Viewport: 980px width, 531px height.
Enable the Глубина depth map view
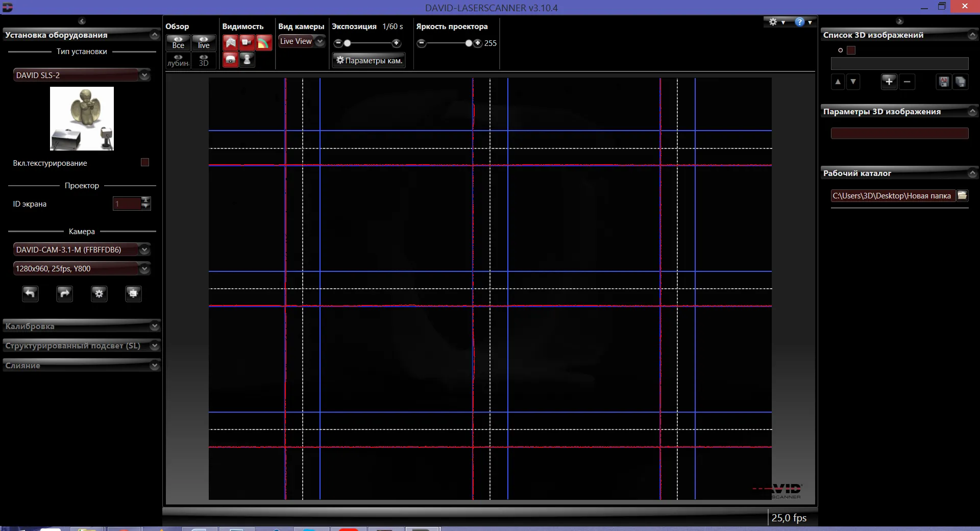178,61
